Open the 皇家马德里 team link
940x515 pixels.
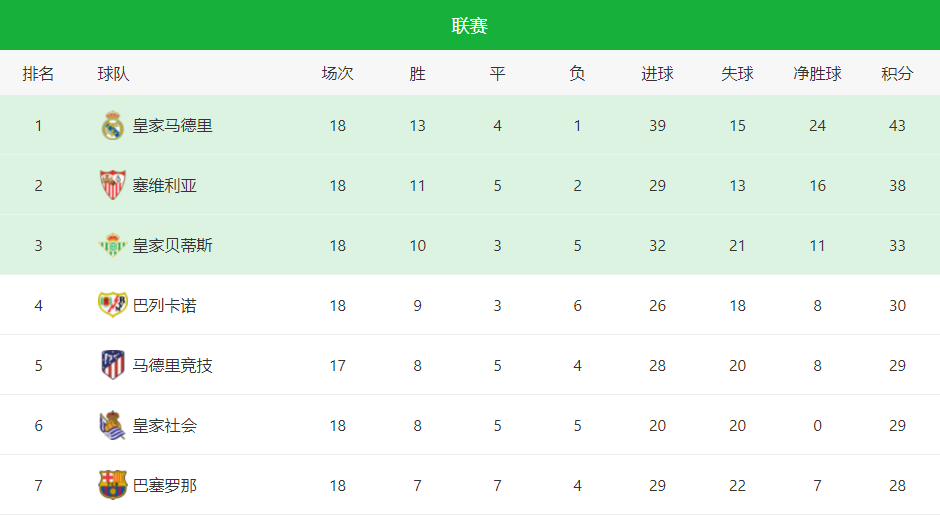pos(173,126)
